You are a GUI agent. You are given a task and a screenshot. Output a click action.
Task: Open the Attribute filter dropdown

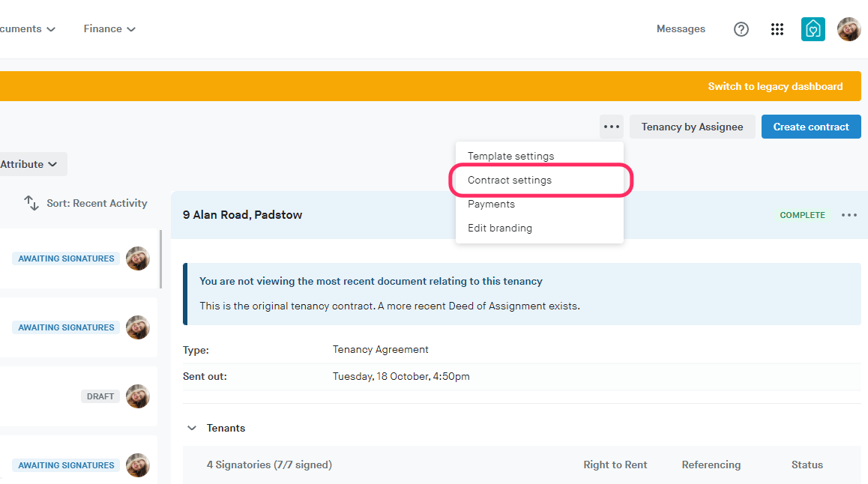click(x=30, y=164)
